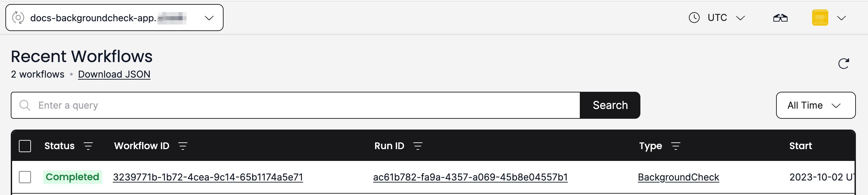This screenshot has width=868, height=195.
Task: Open the All Time range dropdown
Action: click(815, 105)
